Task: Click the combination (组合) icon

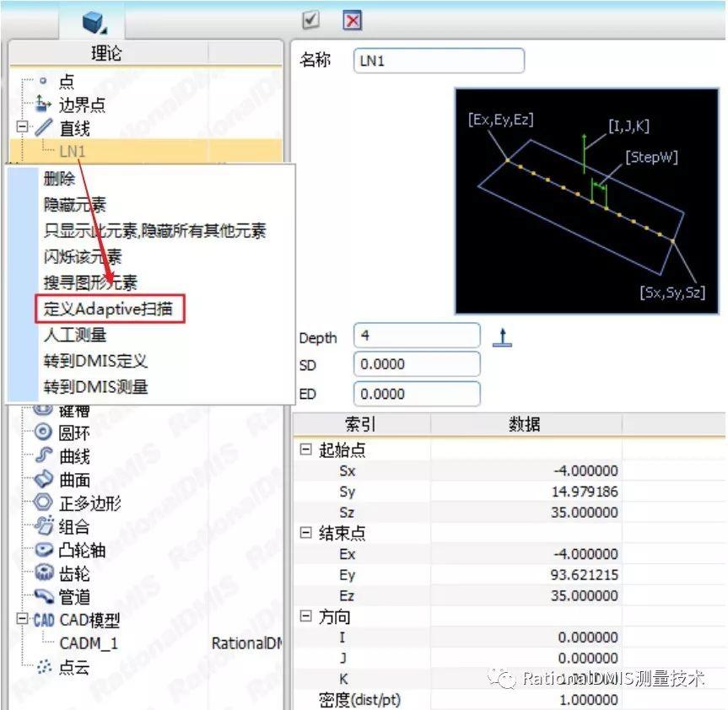Action: coord(45,525)
